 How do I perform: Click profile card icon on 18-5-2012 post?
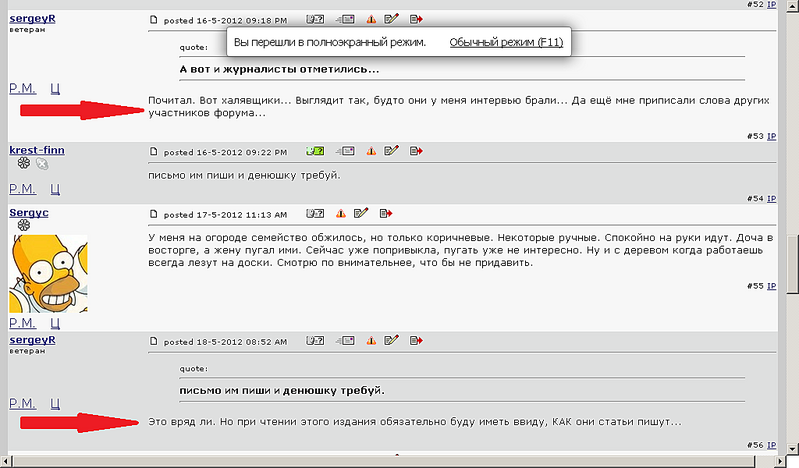point(316,341)
